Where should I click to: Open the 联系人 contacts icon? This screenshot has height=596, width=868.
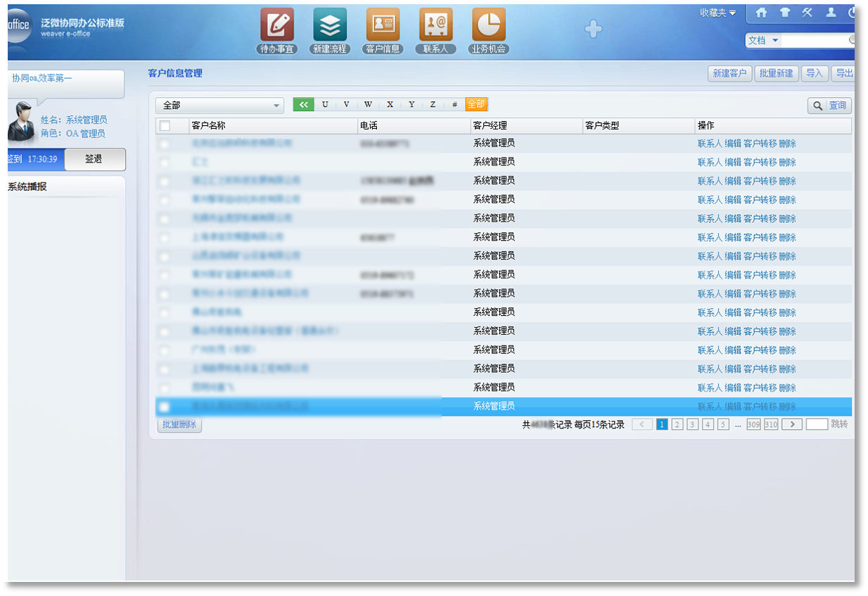point(435,25)
